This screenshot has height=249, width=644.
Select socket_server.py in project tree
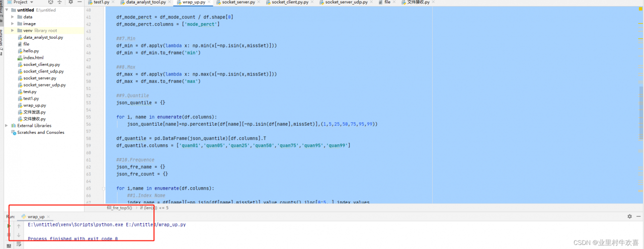tap(40, 78)
